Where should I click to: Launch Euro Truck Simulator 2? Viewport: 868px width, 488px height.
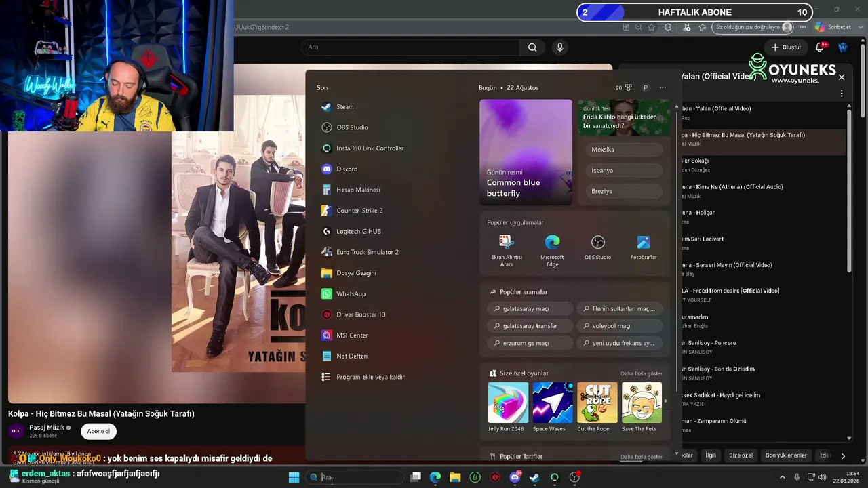(x=392, y=252)
